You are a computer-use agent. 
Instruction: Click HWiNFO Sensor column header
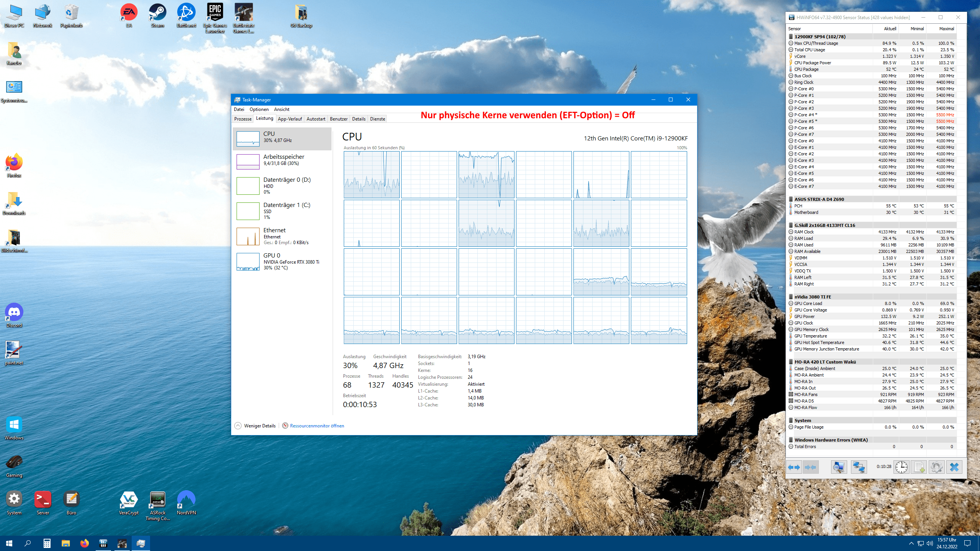click(x=830, y=29)
